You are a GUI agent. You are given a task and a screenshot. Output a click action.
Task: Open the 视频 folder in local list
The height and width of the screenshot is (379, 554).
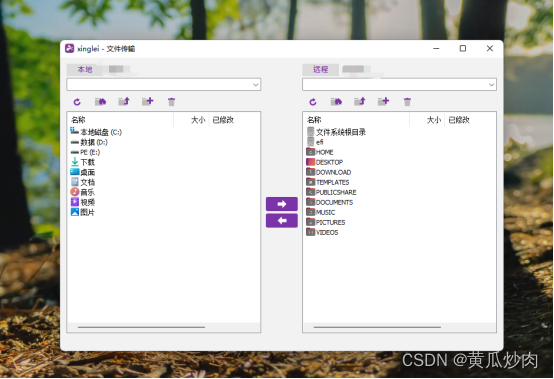pyautogui.click(x=83, y=202)
